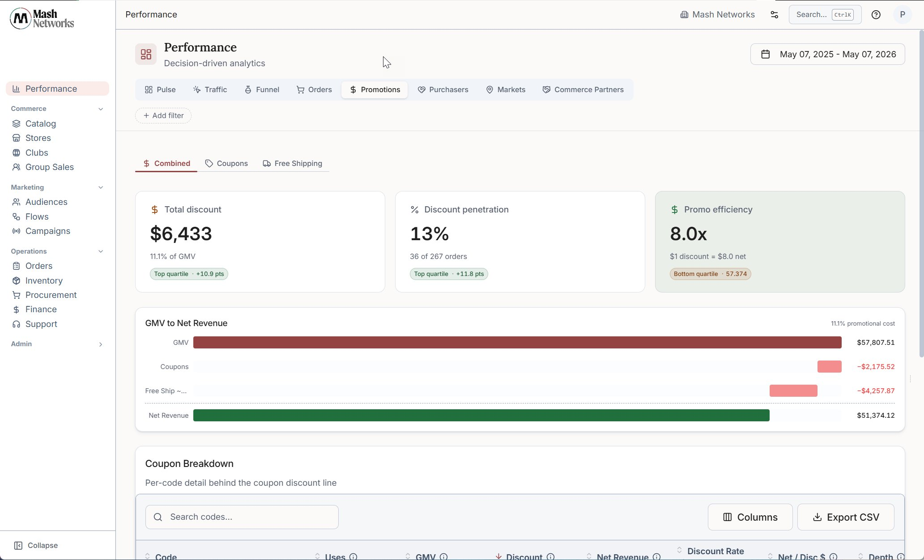The height and width of the screenshot is (560, 924).
Task: Click the Uses column info icon
Action: (353, 556)
